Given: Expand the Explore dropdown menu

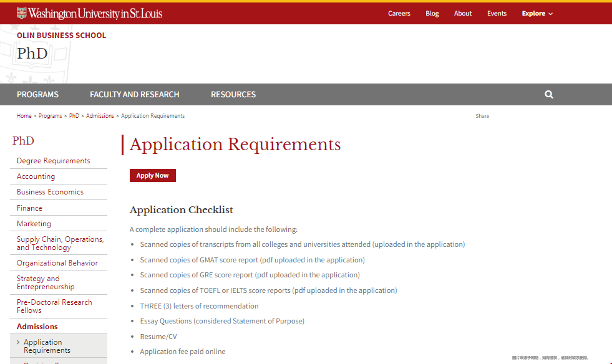Looking at the screenshot, I should [537, 13].
